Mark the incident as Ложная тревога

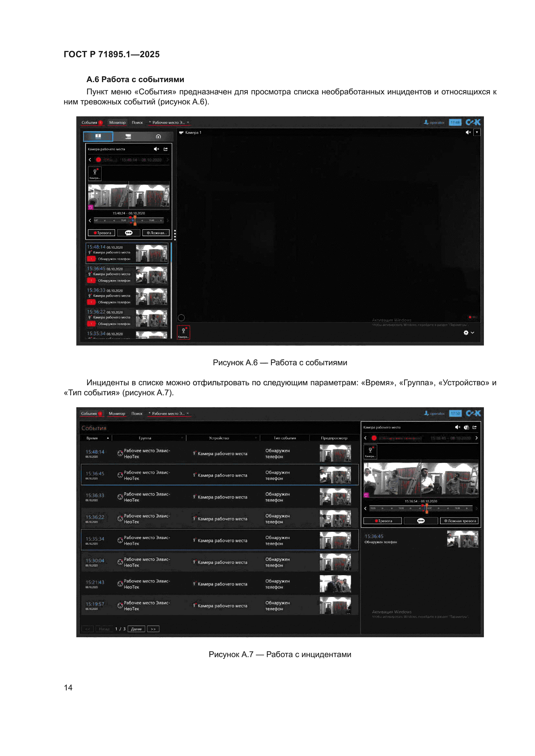coord(460,521)
